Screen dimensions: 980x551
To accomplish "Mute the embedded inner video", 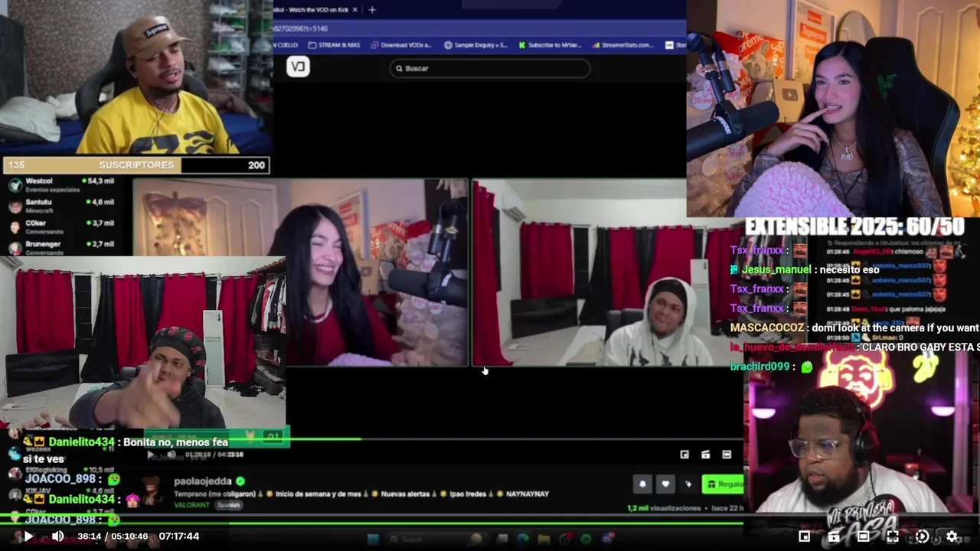I will tap(170, 455).
